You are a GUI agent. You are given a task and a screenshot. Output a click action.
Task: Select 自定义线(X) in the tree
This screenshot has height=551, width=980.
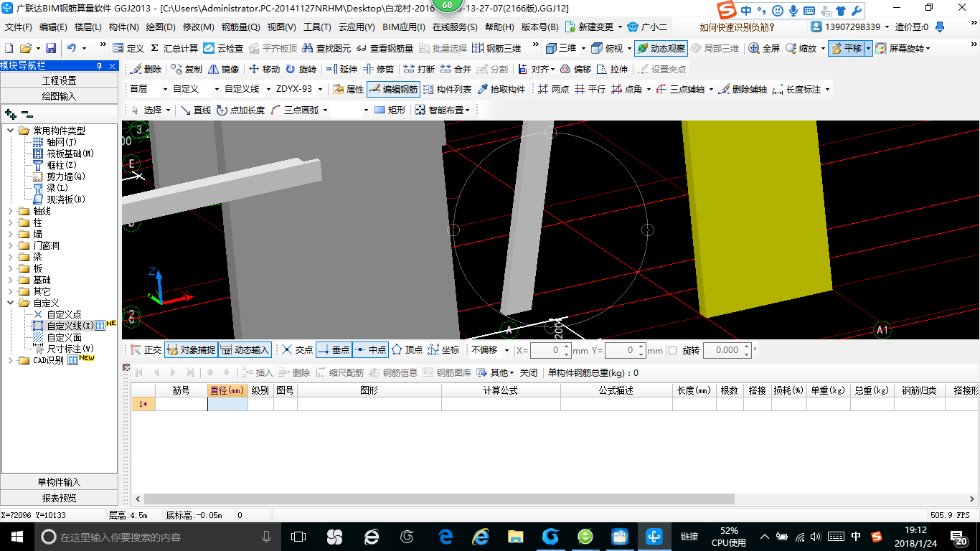pyautogui.click(x=70, y=326)
